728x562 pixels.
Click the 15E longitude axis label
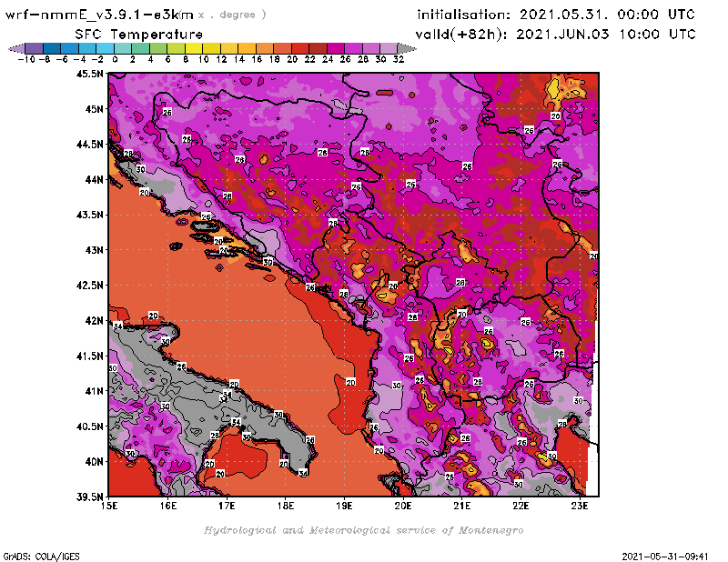click(109, 506)
